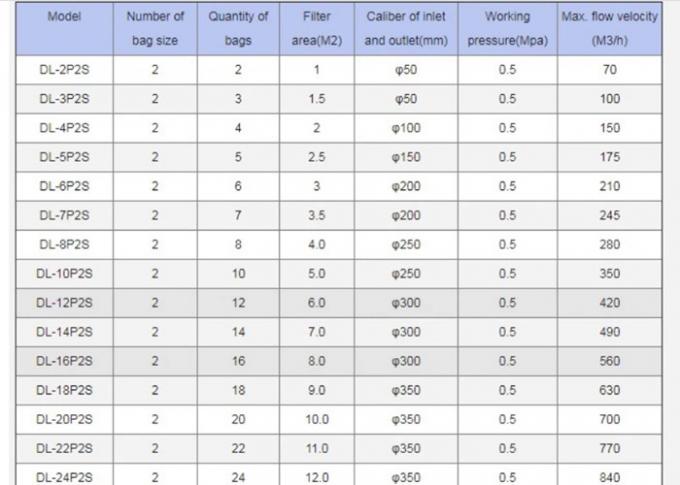
Task: Select the Max. flow velocity header
Action: coord(609,29)
